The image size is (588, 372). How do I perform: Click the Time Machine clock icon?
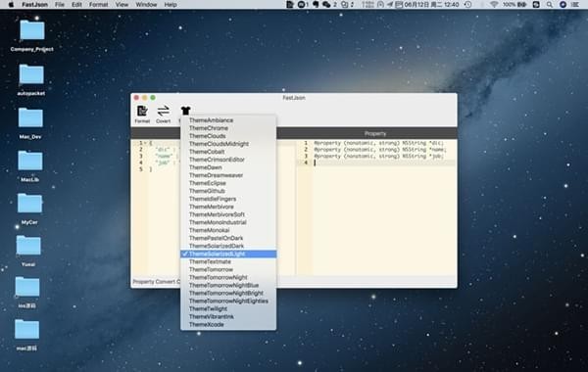click(468, 5)
